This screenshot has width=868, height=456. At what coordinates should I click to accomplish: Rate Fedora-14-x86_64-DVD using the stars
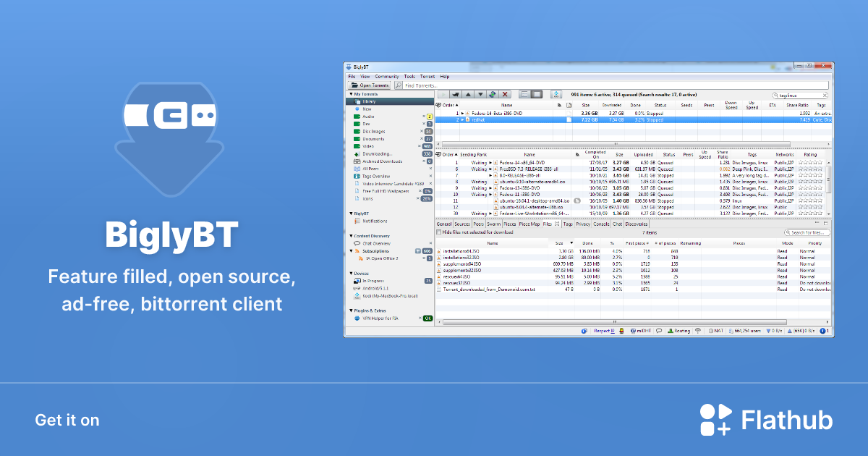(810, 163)
